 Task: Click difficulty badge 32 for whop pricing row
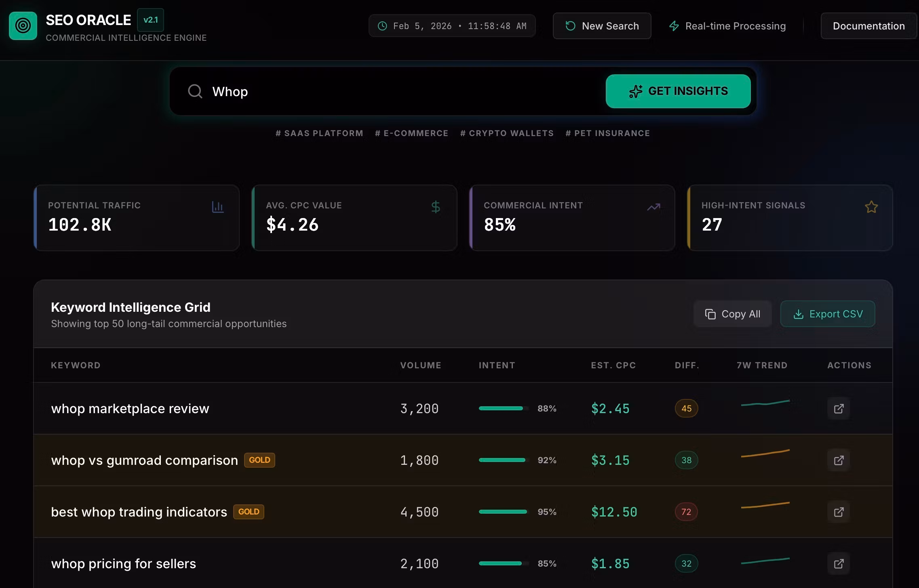pos(686,563)
